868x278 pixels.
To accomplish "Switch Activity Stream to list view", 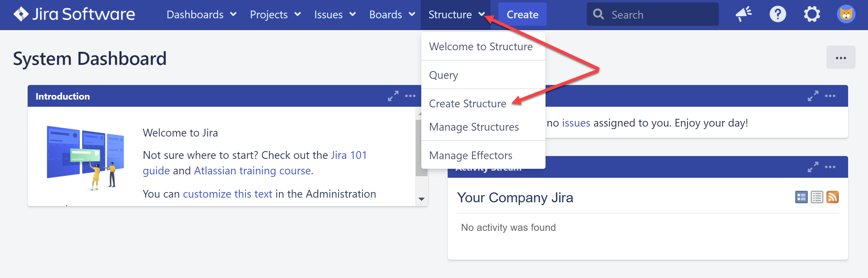I will (x=816, y=197).
